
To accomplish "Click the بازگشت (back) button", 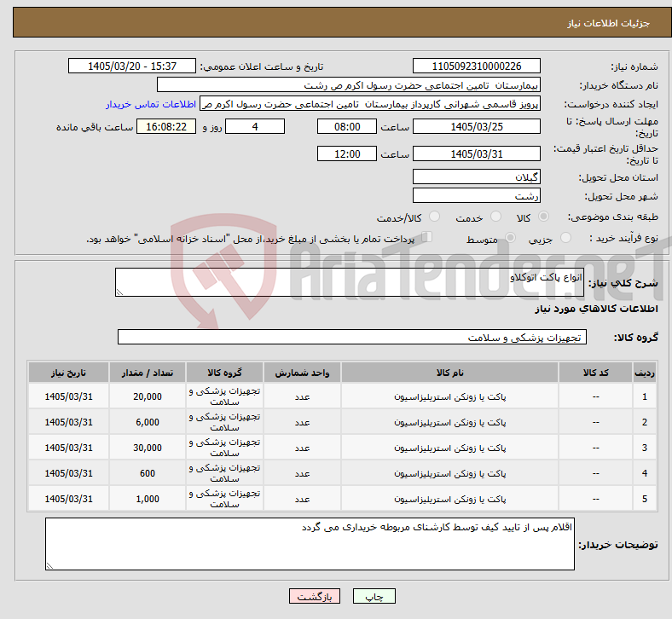I will pyautogui.click(x=314, y=596).
